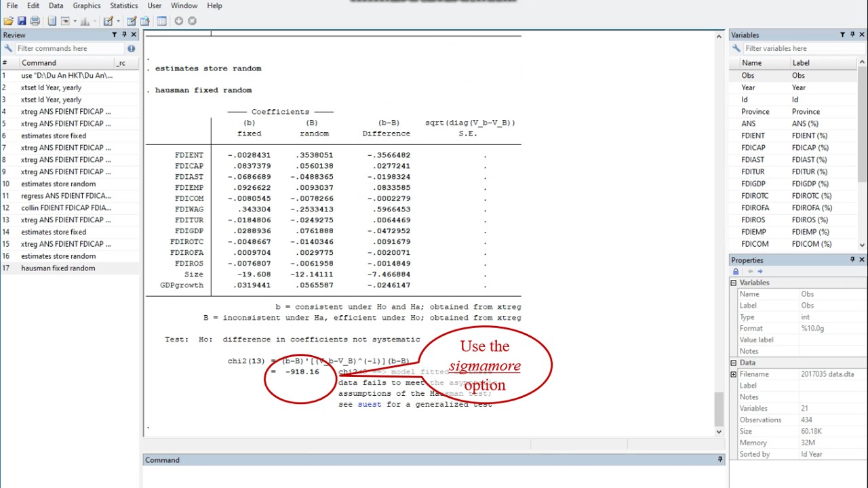Viewport: 868px width, 488px height.
Task: Open the Graphics menu
Action: [87, 5]
